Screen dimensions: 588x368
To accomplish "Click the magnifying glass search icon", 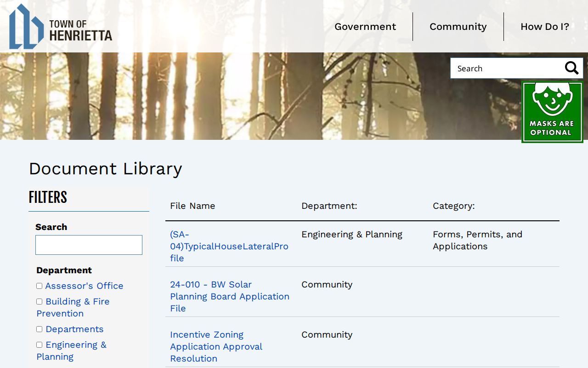I will tap(571, 68).
